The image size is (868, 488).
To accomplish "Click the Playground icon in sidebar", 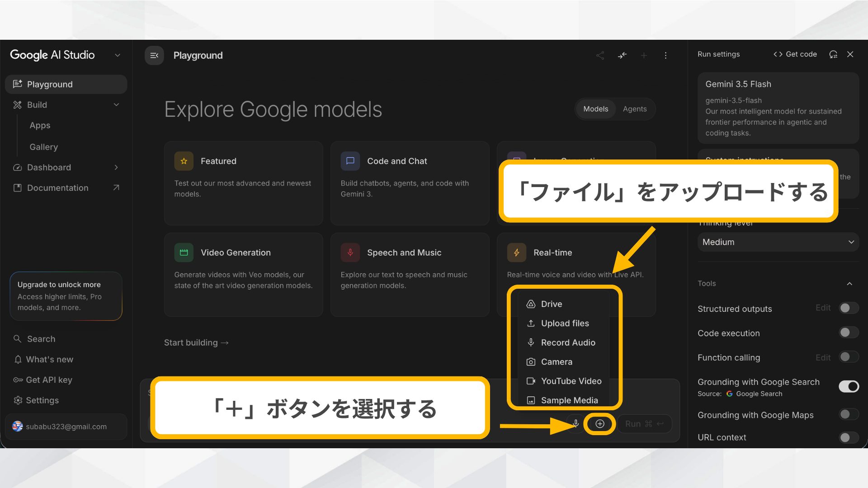I will [18, 84].
